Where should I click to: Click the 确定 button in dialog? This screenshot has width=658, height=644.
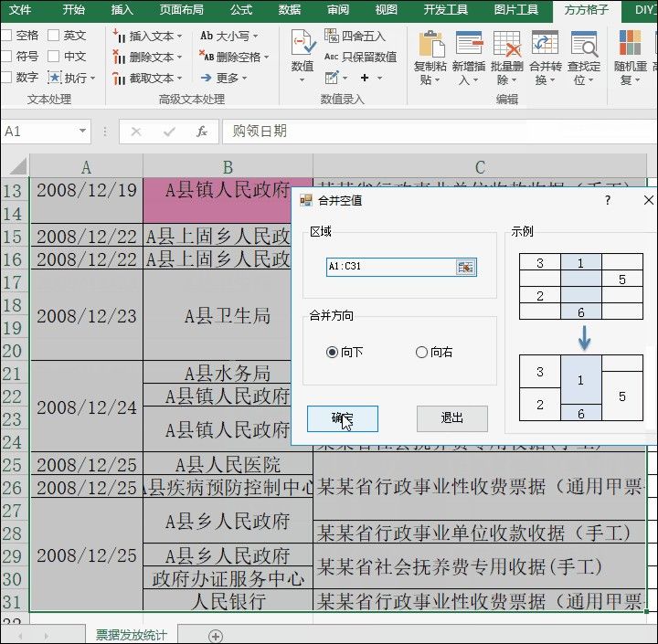pyautogui.click(x=343, y=418)
